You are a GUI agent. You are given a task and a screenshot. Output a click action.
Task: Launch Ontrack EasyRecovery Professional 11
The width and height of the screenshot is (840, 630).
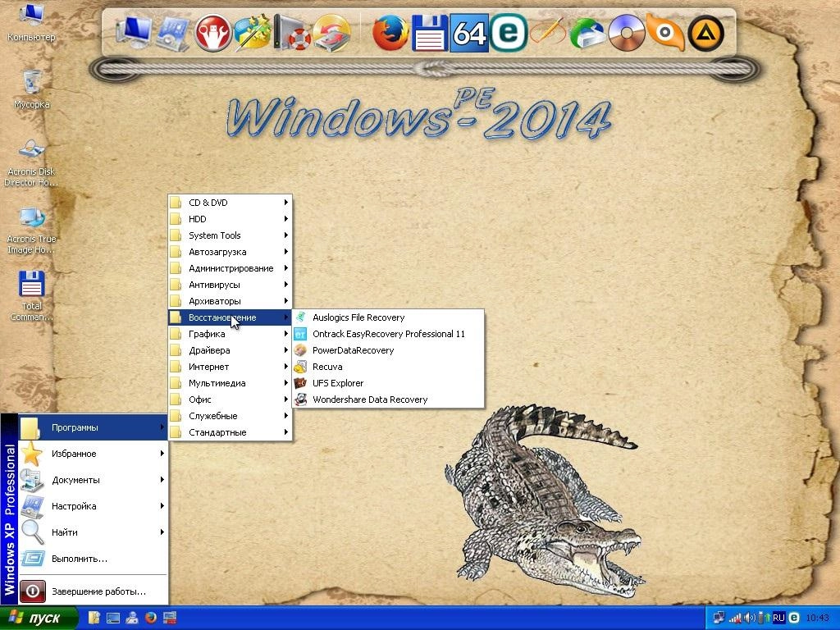pyautogui.click(x=388, y=334)
